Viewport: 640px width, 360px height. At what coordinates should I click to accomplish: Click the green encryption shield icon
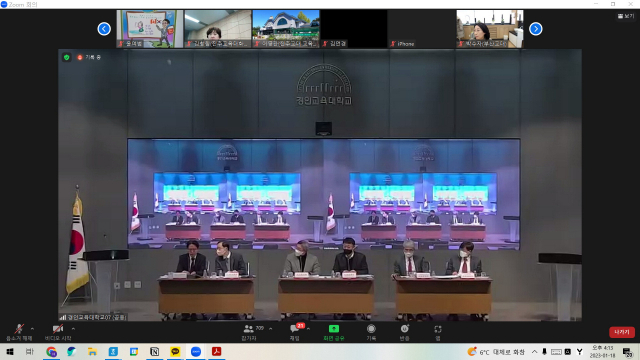coord(67,58)
